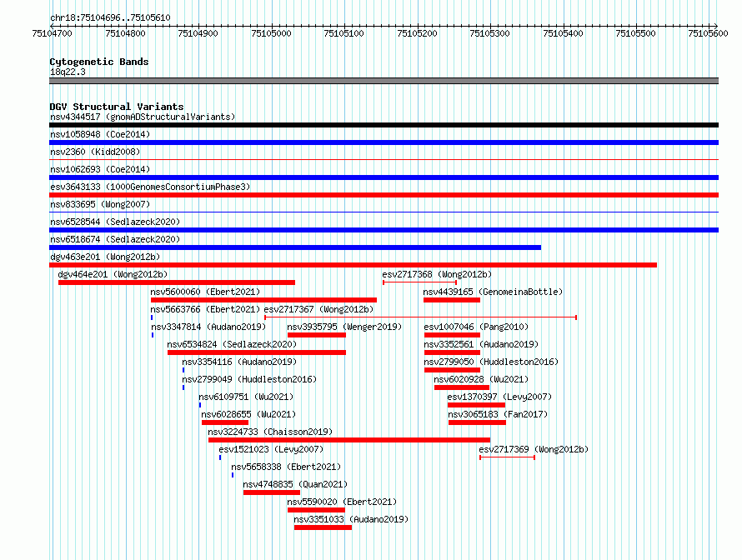Open nsv833695 (Wong2007) variant
This screenshot has height=560, width=742.
click(x=100, y=204)
